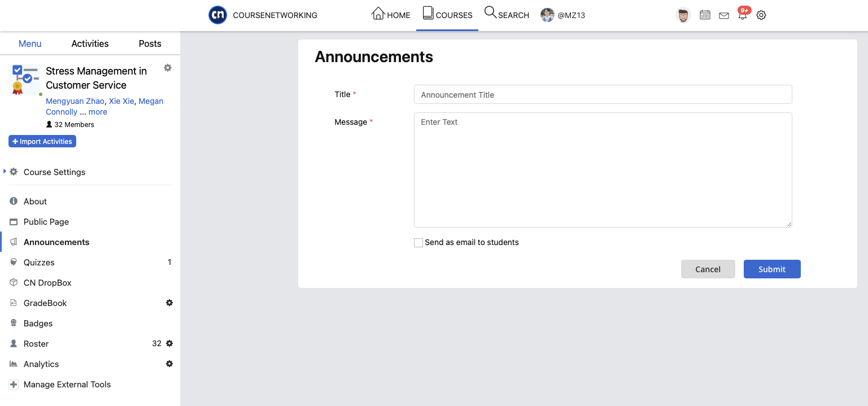This screenshot has height=406, width=868.
Task: Open Mengyuan Zhao's profile link
Action: pyautogui.click(x=75, y=101)
